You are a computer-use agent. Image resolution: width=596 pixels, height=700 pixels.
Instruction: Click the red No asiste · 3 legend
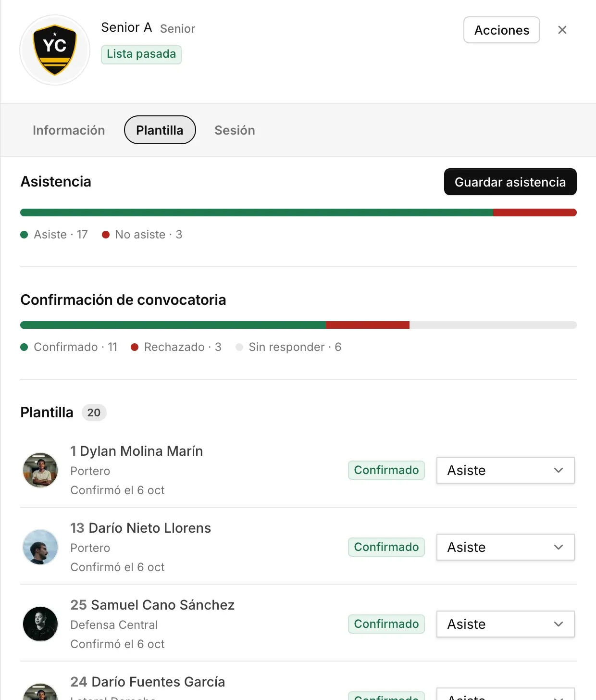142,235
